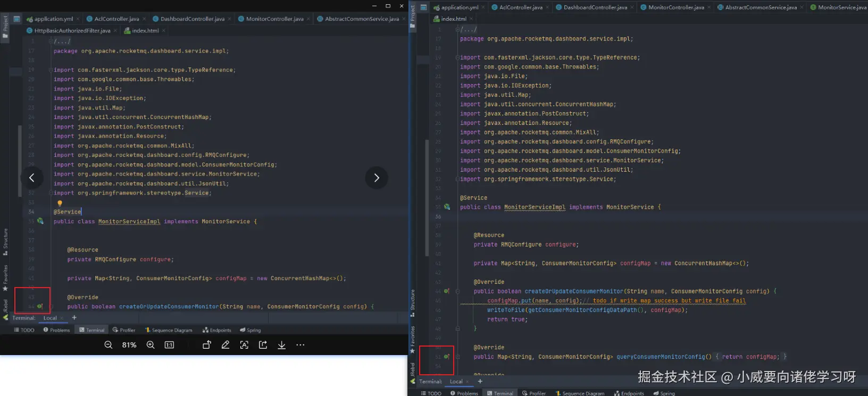Add a new terminal session in left IDE

point(74,318)
